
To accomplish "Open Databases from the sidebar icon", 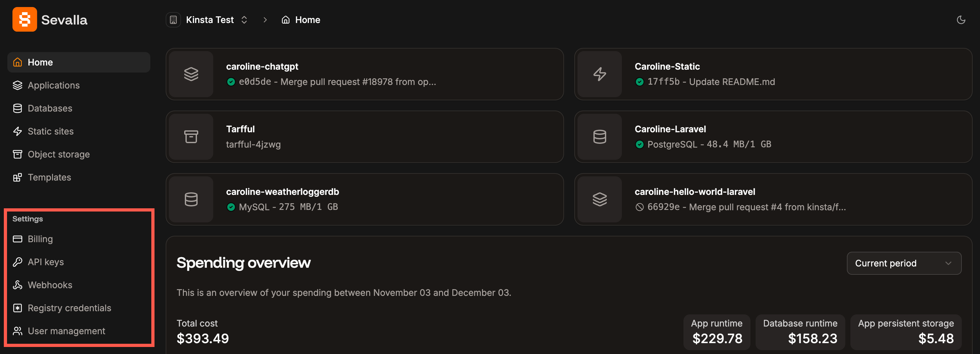I will coord(18,108).
